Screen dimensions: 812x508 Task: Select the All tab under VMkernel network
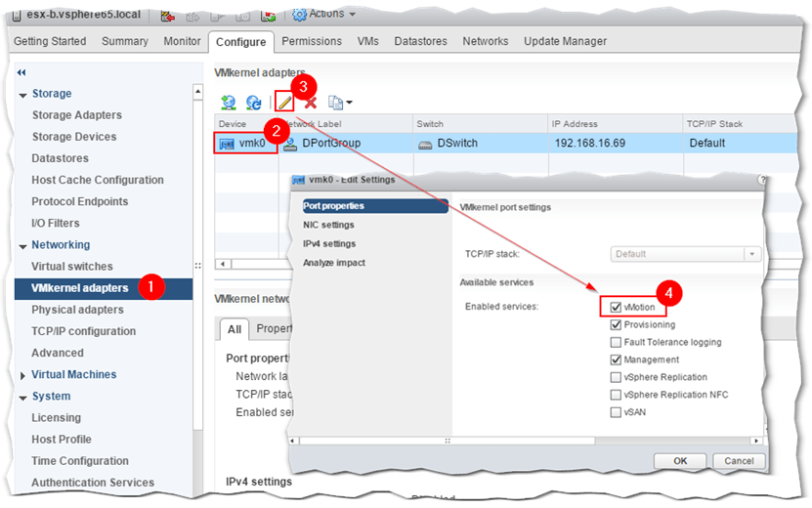pyautogui.click(x=235, y=329)
